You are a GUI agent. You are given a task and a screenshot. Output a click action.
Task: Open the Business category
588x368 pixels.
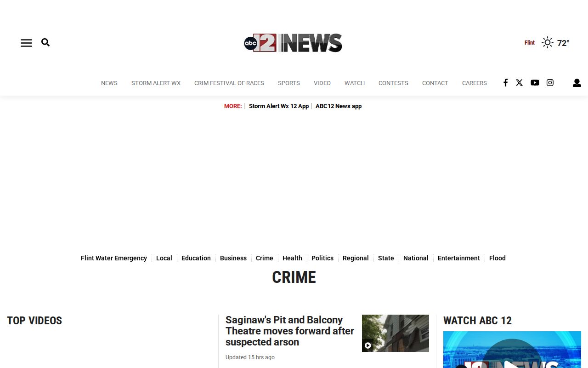[x=233, y=258]
